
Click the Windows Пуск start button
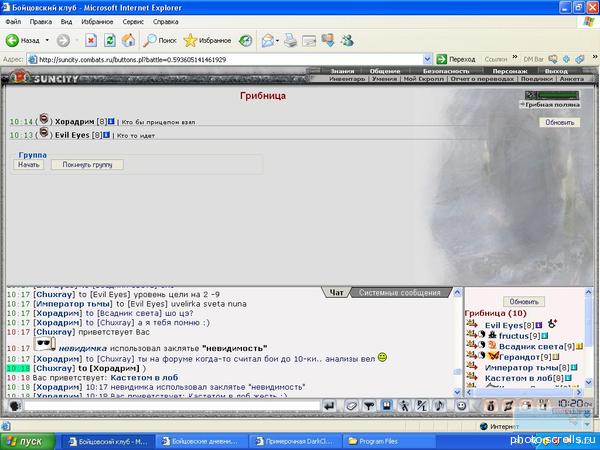[x=26, y=440]
